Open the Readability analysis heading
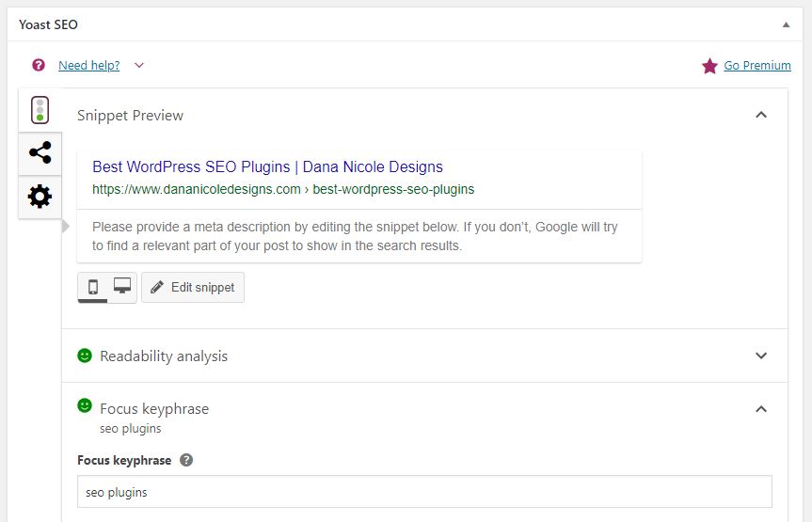This screenshot has height=522, width=812. pyautogui.click(x=164, y=356)
